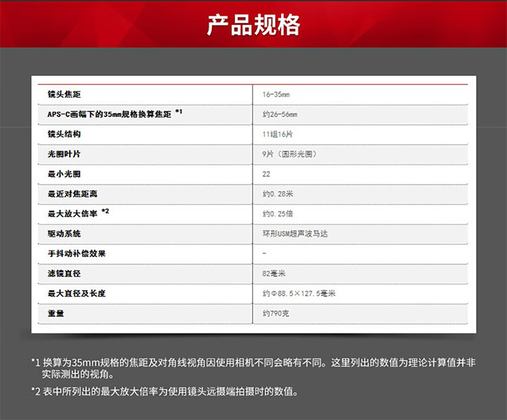Screen dimensions: 507x420
Task: Click the 约26-56mm value
Action: pos(280,114)
